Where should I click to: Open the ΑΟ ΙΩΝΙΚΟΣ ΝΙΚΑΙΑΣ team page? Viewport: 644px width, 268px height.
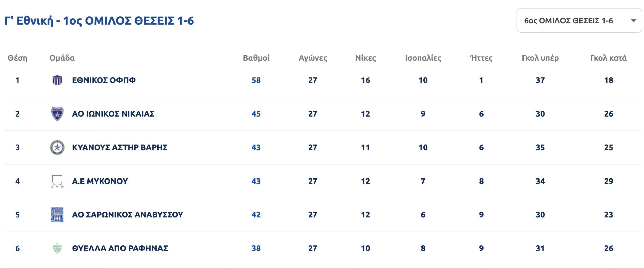pos(113,114)
